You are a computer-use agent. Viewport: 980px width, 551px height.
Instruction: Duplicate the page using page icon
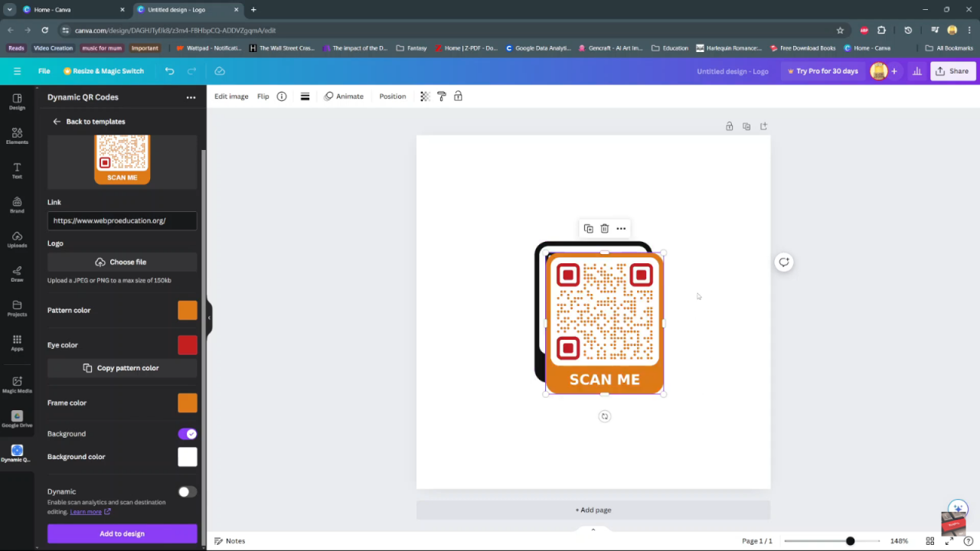coord(746,126)
